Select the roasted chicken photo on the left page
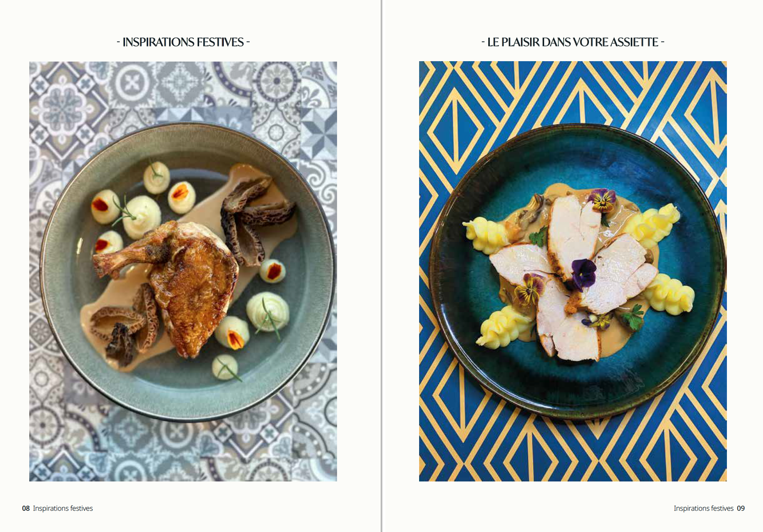Image resolution: width=763 pixels, height=532 pixels. pyautogui.click(x=183, y=271)
